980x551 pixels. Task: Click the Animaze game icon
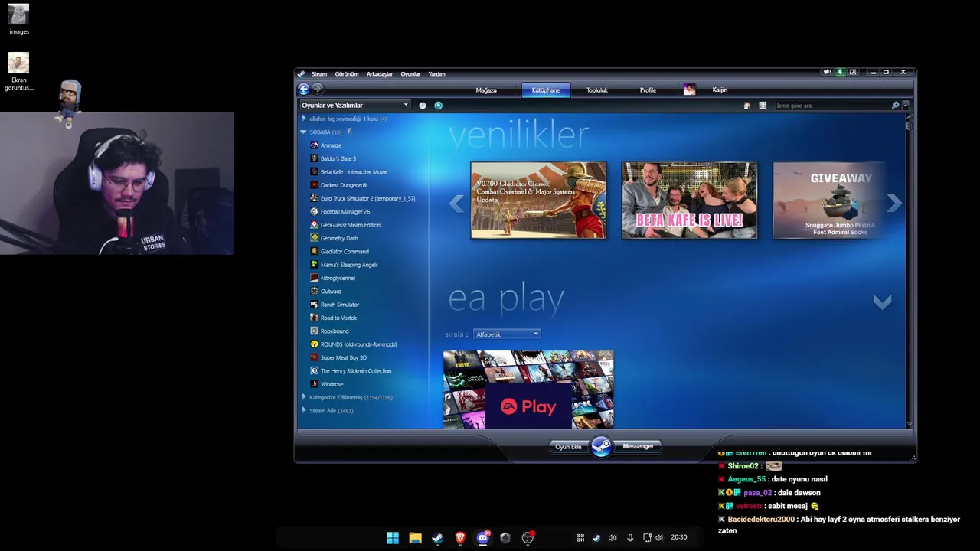point(314,145)
